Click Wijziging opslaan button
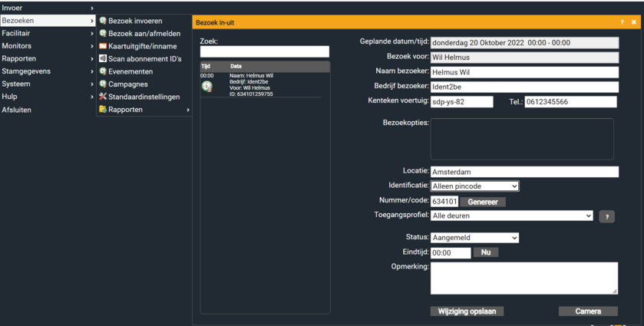Screen dimensions: 644x326 (x=467, y=311)
